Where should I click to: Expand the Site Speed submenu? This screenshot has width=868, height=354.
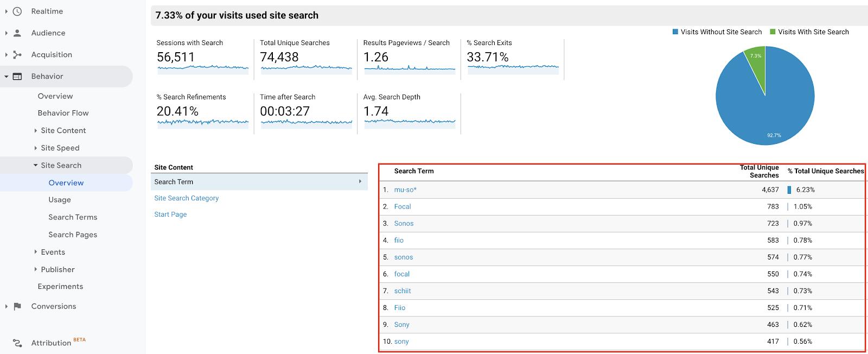[36, 148]
